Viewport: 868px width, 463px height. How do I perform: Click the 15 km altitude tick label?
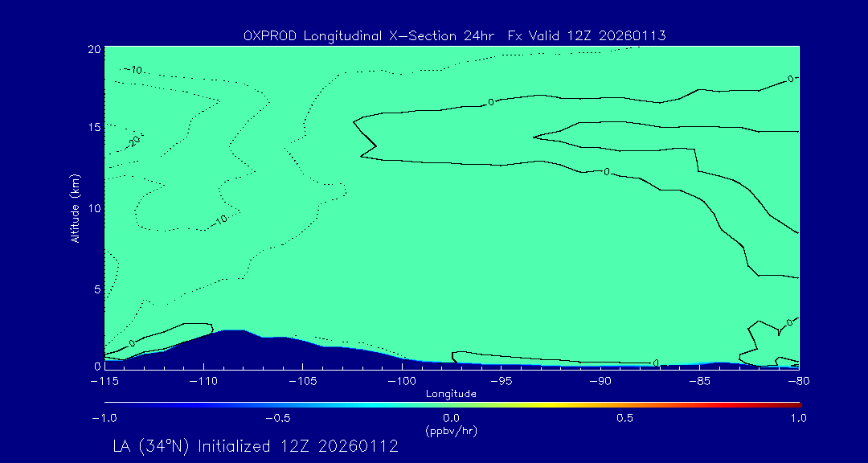click(92, 128)
